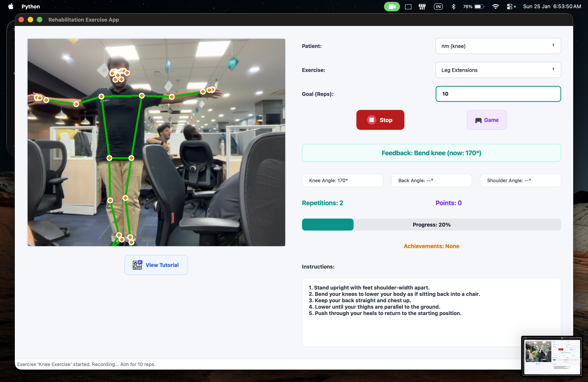Click the Progress 20% bar
This screenshot has width=588, height=382.
pos(431,225)
